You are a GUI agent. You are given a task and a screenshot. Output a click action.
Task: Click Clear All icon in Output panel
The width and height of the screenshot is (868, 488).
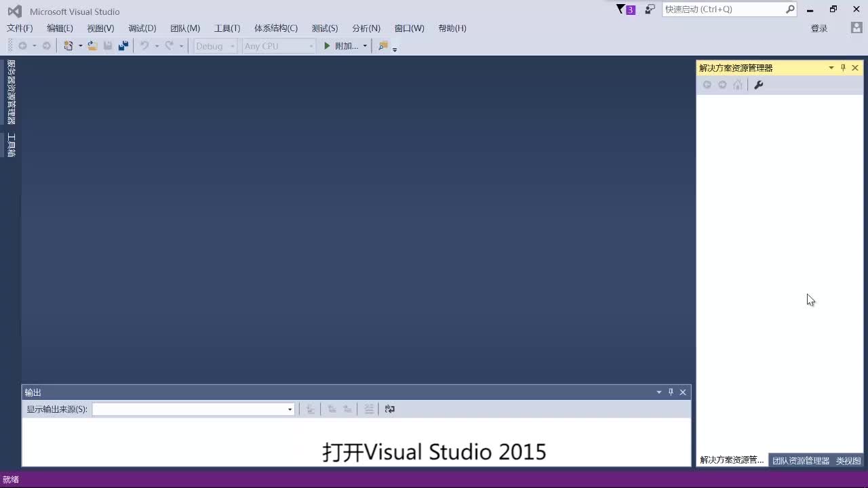pyautogui.click(x=369, y=409)
